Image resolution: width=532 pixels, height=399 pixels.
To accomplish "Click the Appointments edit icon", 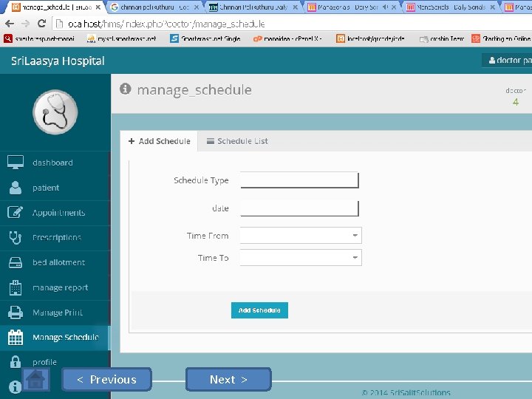I will 15,212.
